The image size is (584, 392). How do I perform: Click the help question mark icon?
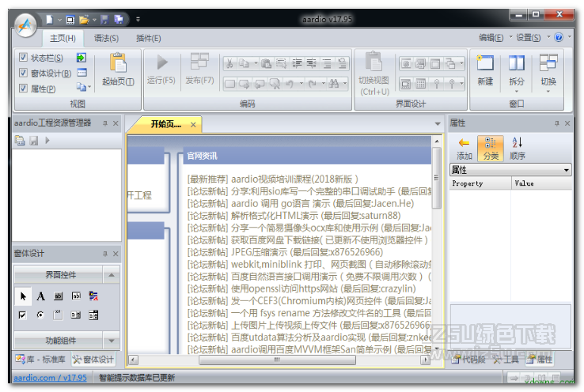[559, 37]
